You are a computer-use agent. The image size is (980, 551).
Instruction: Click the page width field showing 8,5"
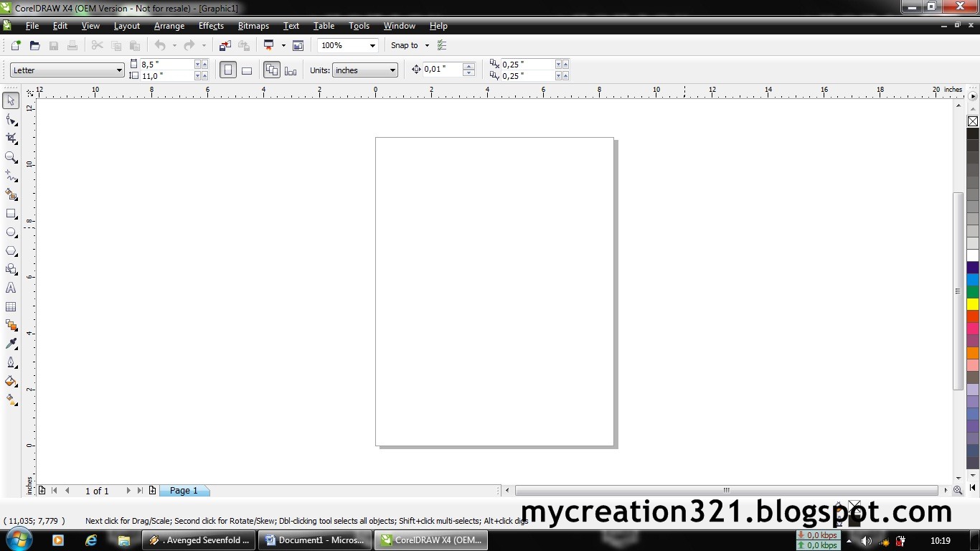pyautogui.click(x=167, y=65)
